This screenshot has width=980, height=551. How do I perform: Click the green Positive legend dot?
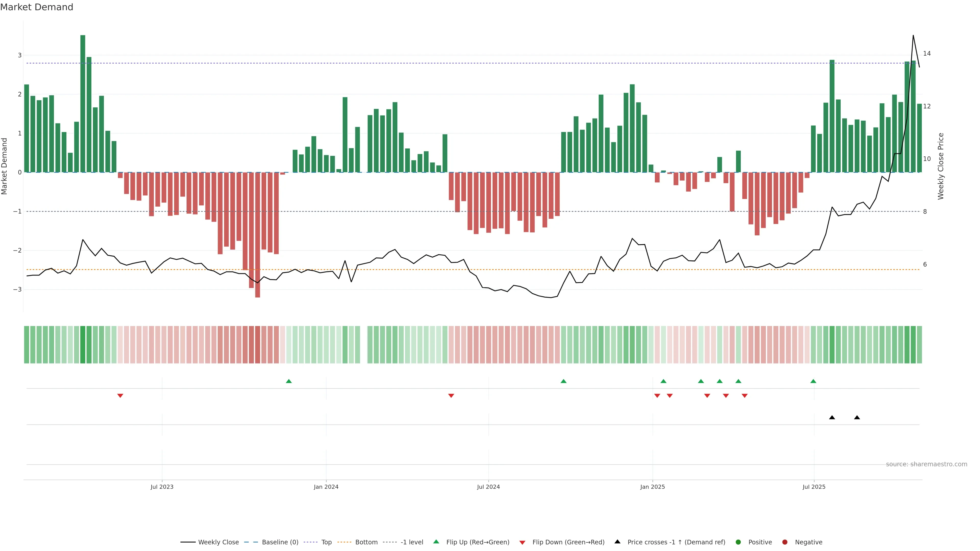coord(738,542)
